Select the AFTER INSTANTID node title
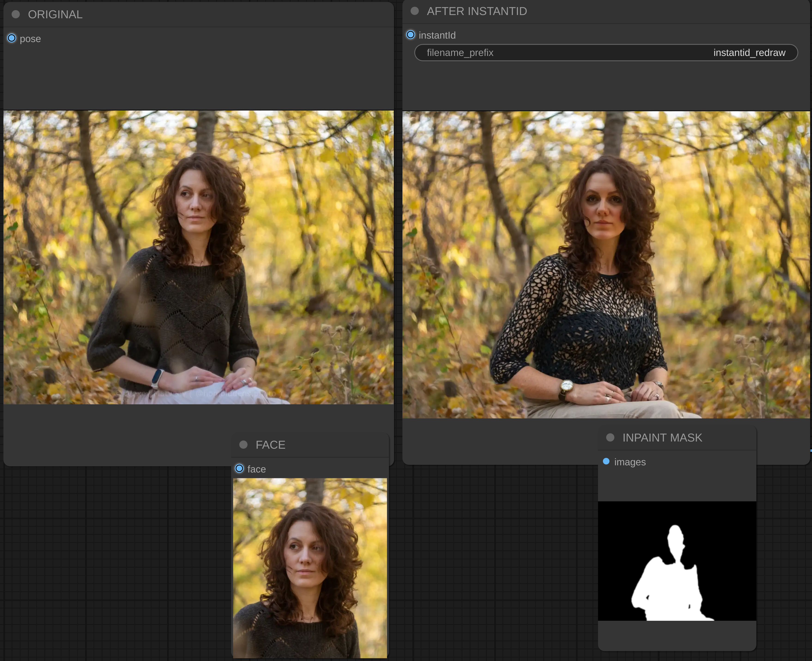Image resolution: width=812 pixels, height=661 pixels. click(477, 11)
